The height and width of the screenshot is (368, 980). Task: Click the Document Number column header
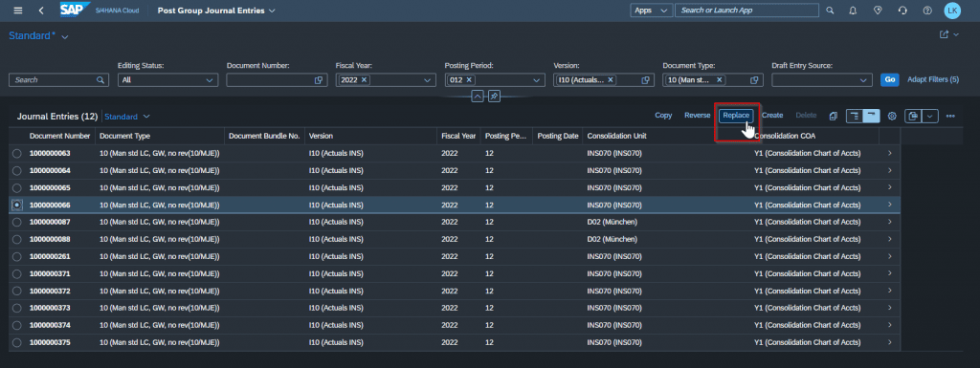(x=60, y=136)
